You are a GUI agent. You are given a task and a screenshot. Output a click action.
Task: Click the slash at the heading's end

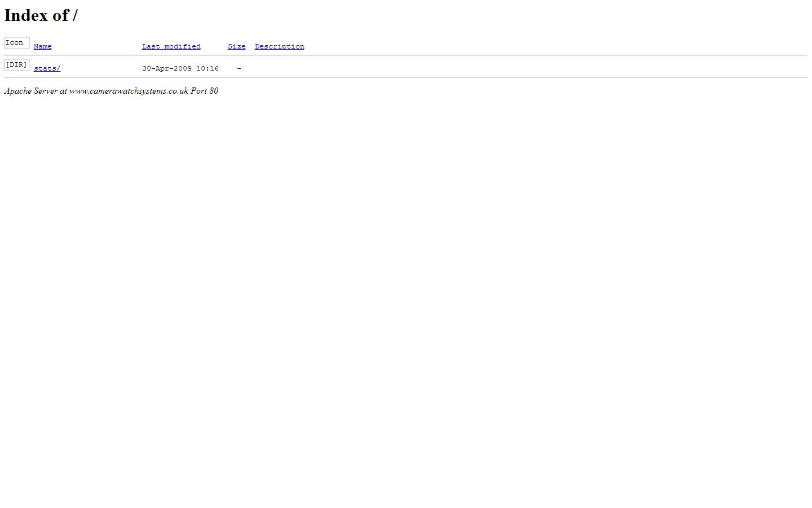pyautogui.click(x=75, y=15)
